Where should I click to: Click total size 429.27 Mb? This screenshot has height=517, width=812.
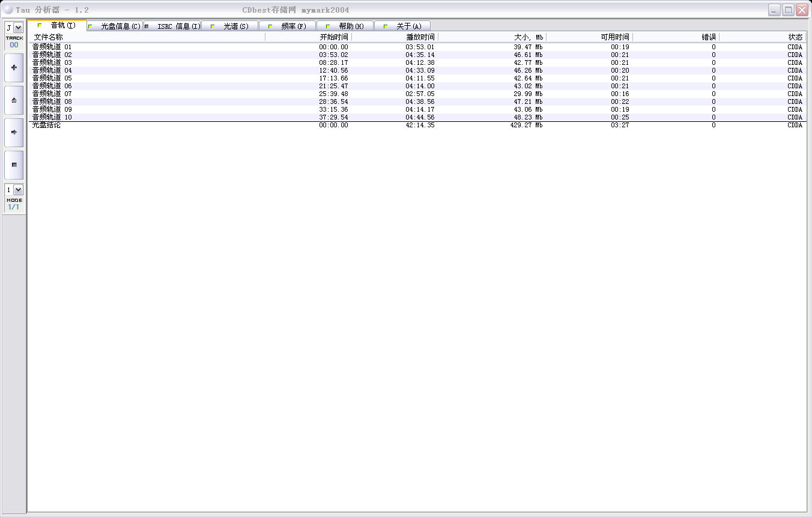pyautogui.click(x=526, y=125)
